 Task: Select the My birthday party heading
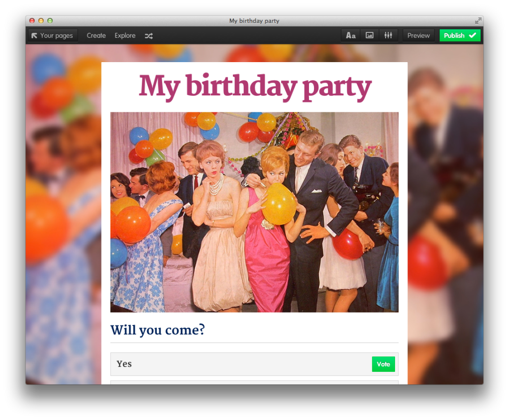coord(255,86)
